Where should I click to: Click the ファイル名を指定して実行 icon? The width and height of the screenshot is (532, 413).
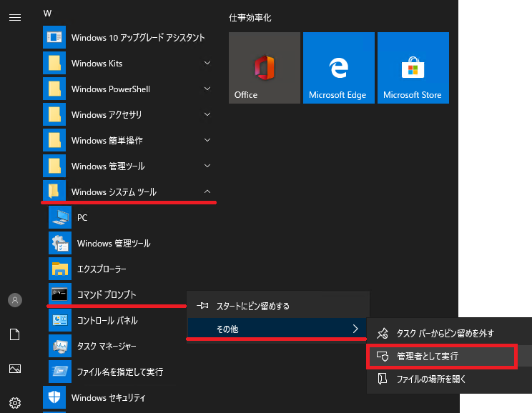point(60,372)
